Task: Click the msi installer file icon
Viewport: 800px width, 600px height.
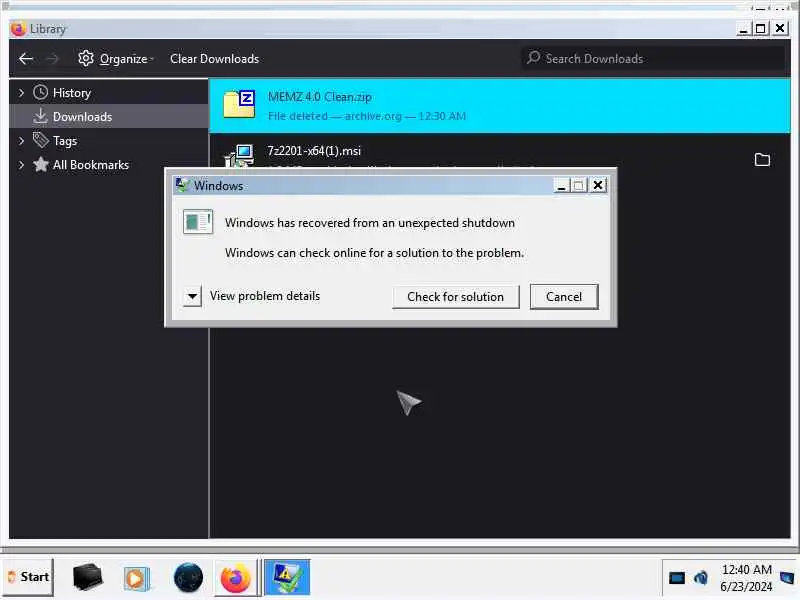Action: [239, 155]
